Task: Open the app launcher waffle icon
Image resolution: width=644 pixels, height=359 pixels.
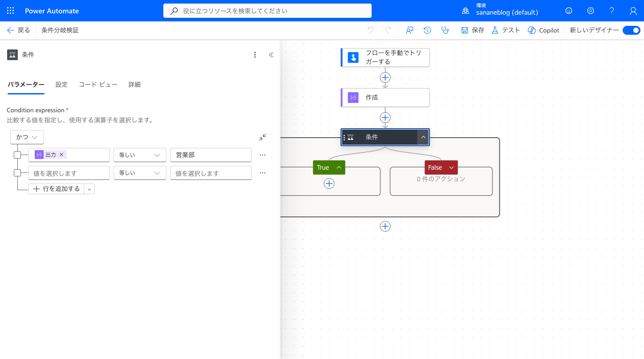Action: (x=11, y=11)
